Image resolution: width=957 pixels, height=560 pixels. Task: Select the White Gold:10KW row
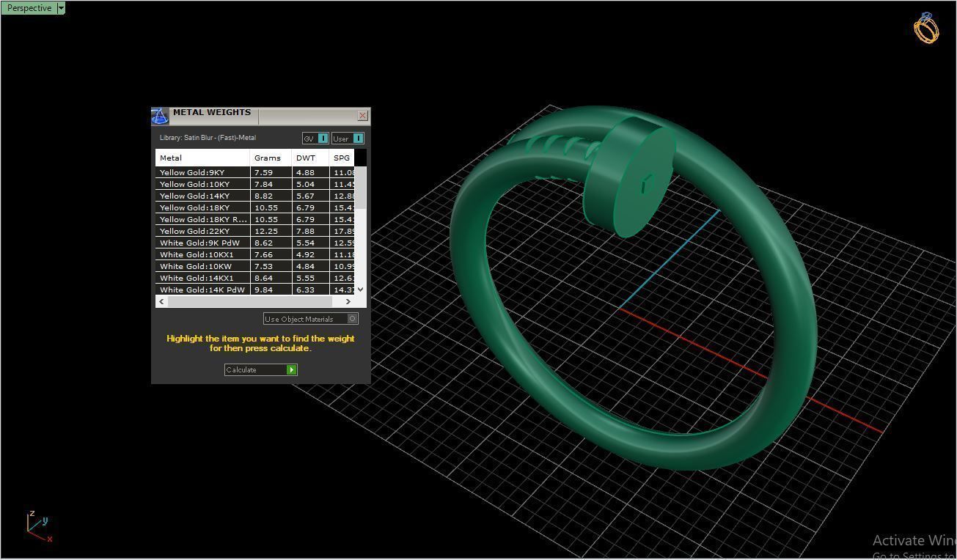point(254,266)
